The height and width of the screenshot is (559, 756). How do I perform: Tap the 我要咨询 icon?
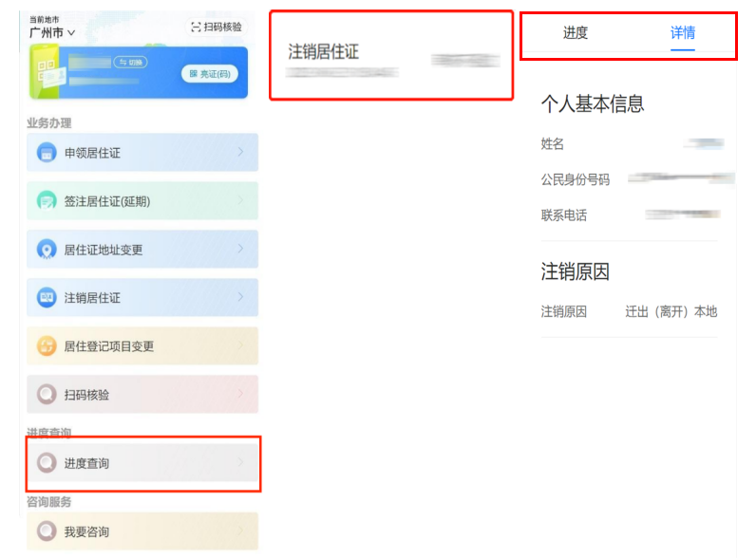(47, 531)
